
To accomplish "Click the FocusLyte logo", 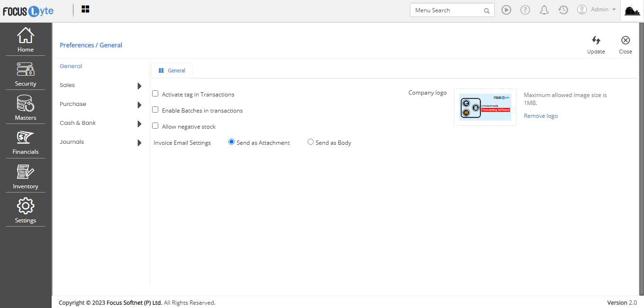I will 28,11.
